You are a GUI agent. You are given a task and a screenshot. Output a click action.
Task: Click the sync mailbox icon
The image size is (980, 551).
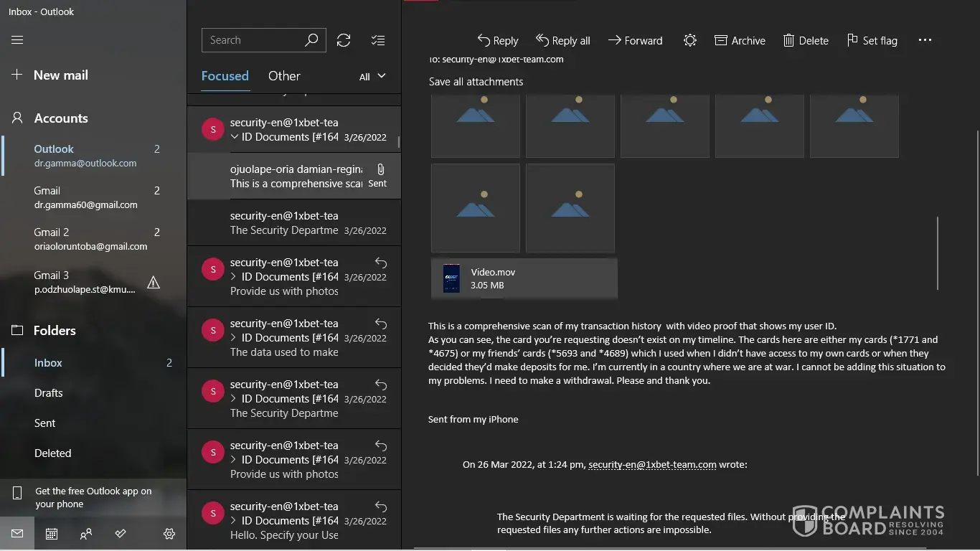coord(344,40)
